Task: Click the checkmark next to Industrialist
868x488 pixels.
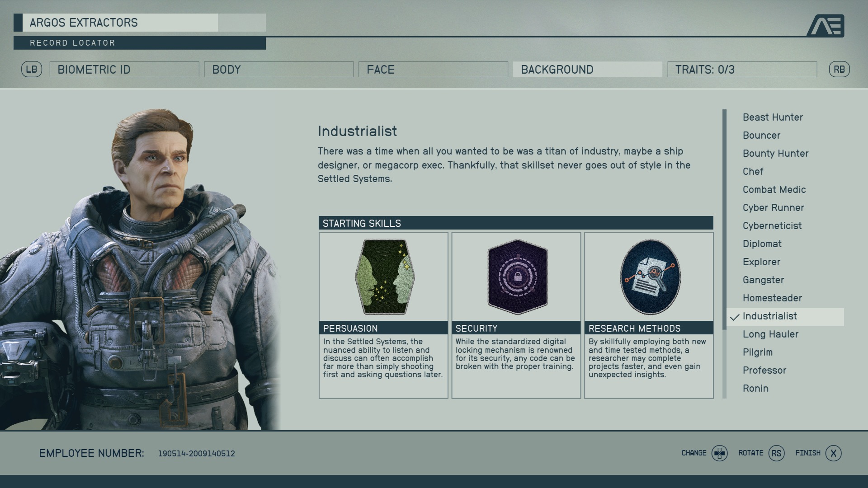Action: pos(735,317)
